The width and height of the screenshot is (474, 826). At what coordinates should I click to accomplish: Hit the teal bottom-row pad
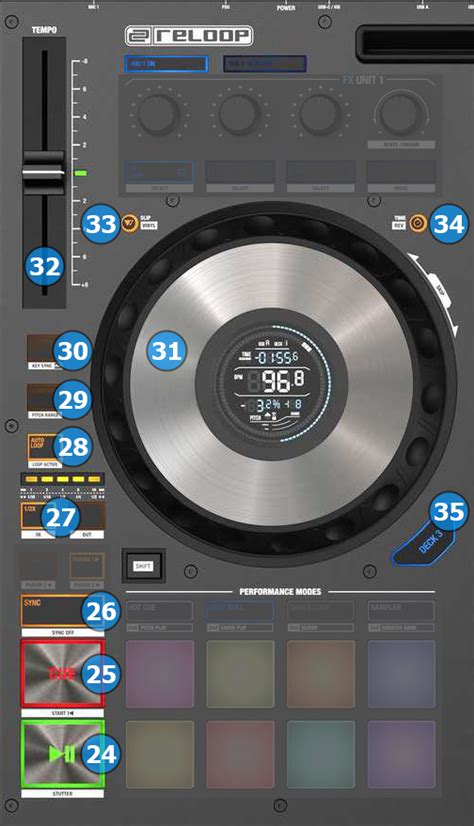321,754
